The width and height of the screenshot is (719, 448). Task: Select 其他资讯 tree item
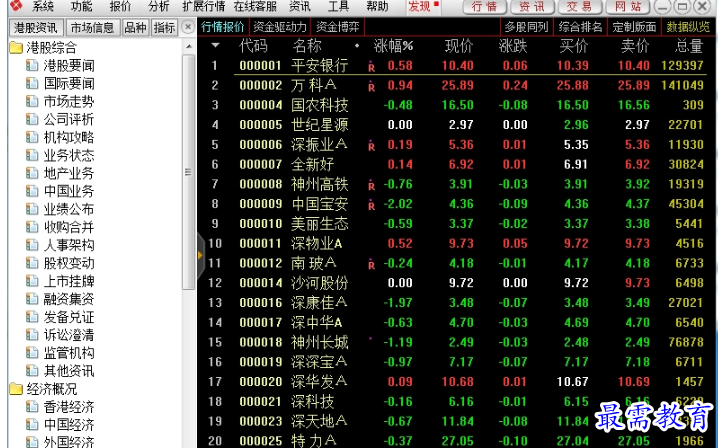point(69,371)
